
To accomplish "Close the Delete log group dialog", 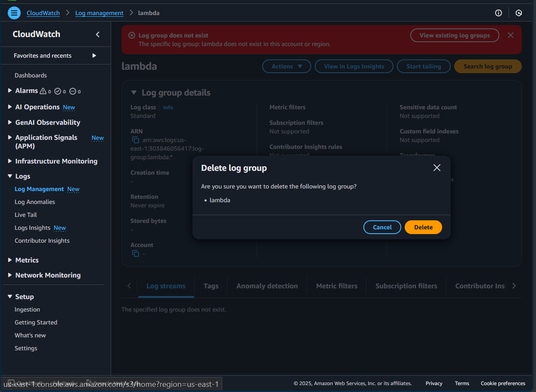I will [x=437, y=168].
